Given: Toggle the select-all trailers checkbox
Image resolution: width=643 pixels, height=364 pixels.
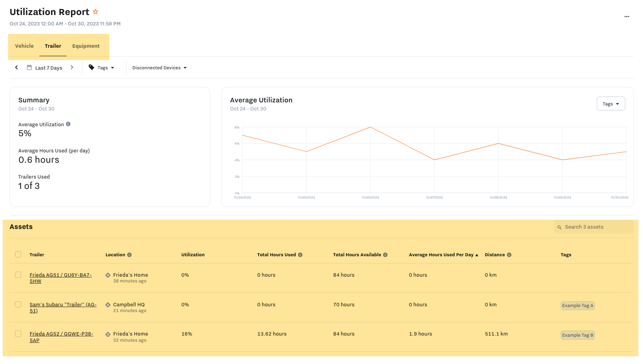Looking at the screenshot, I should (x=18, y=254).
